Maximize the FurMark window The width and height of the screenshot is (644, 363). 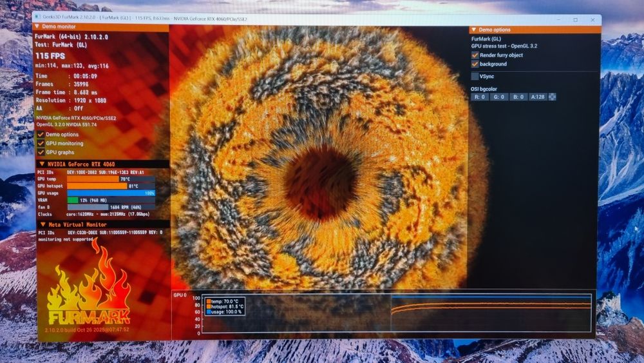(575, 20)
